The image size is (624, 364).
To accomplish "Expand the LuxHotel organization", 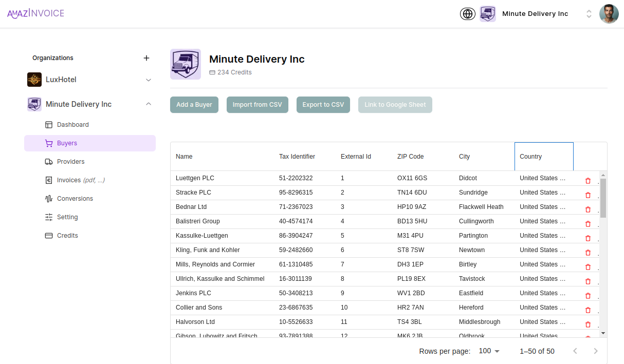I will click(x=149, y=80).
